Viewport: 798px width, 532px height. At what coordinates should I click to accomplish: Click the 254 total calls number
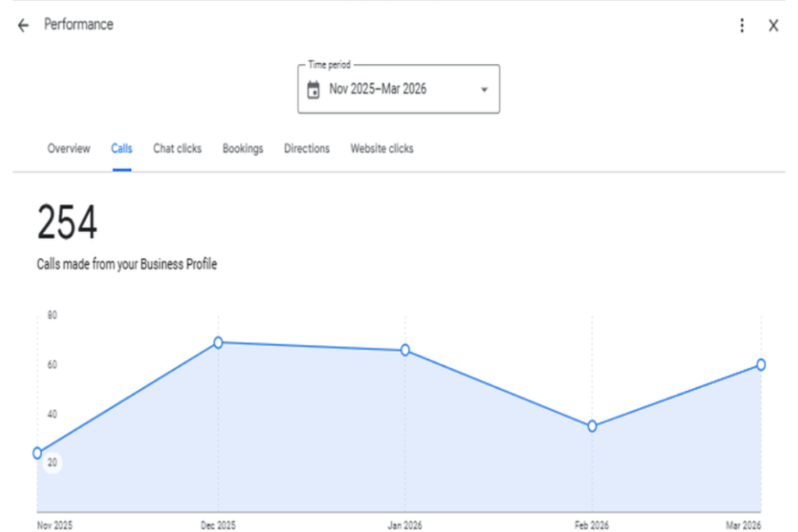(67, 222)
